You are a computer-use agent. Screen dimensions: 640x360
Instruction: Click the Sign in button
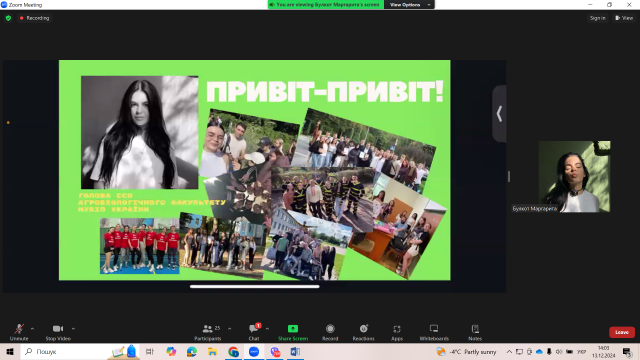[598, 18]
